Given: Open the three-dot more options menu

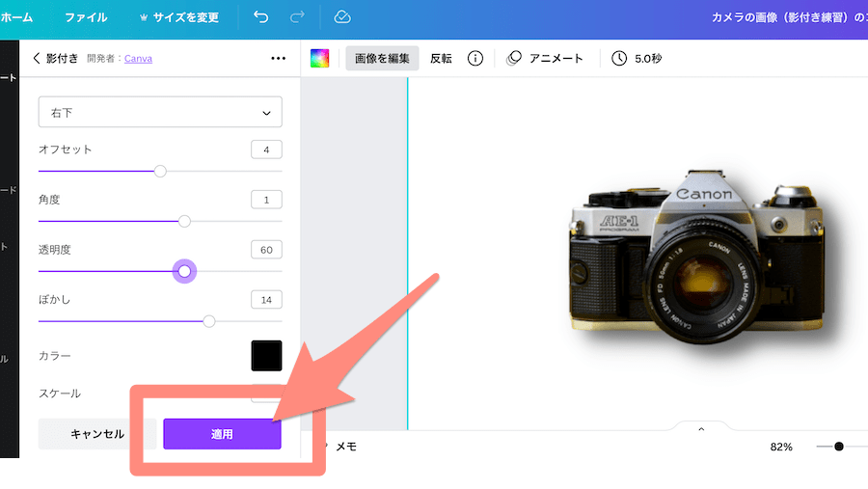Looking at the screenshot, I should pyautogui.click(x=278, y=58).
